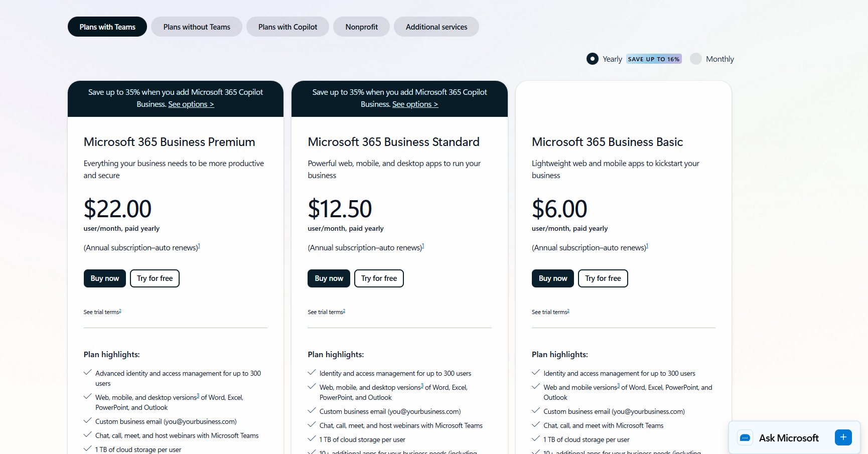868x454 pixels.
Task: Try Business Basic for free
Action: coord(603,278)
